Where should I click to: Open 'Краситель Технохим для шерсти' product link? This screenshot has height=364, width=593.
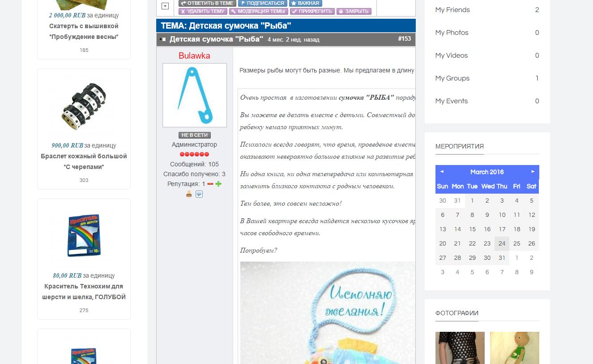pos(84,292)
